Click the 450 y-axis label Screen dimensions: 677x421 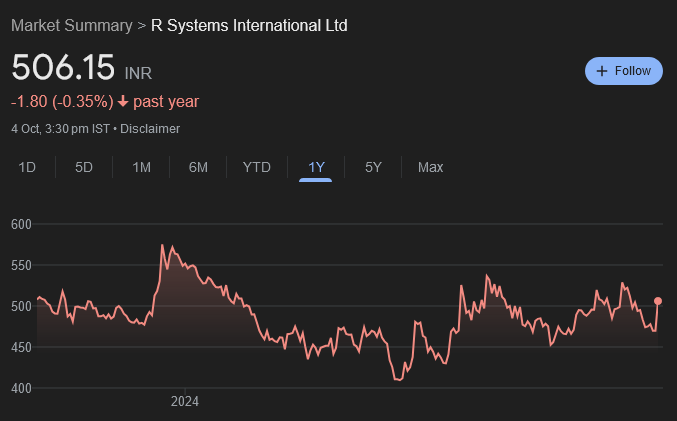pyautogui.click(x=21, y=347)
